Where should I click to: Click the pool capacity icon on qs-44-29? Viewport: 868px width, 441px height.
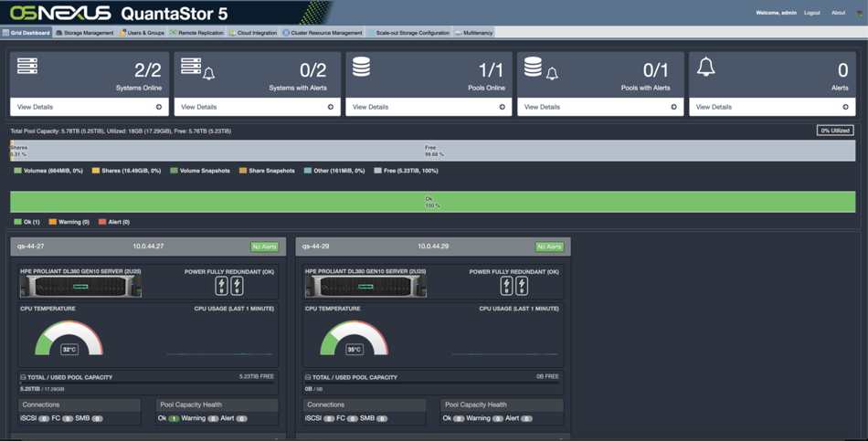pyautogui.click(x=308, y=377)
